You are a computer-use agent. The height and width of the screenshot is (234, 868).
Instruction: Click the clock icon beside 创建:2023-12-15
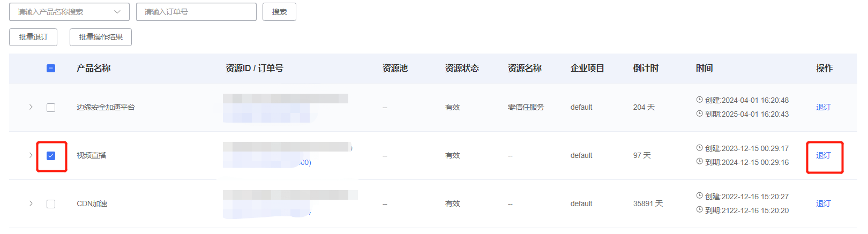point(699,148)
